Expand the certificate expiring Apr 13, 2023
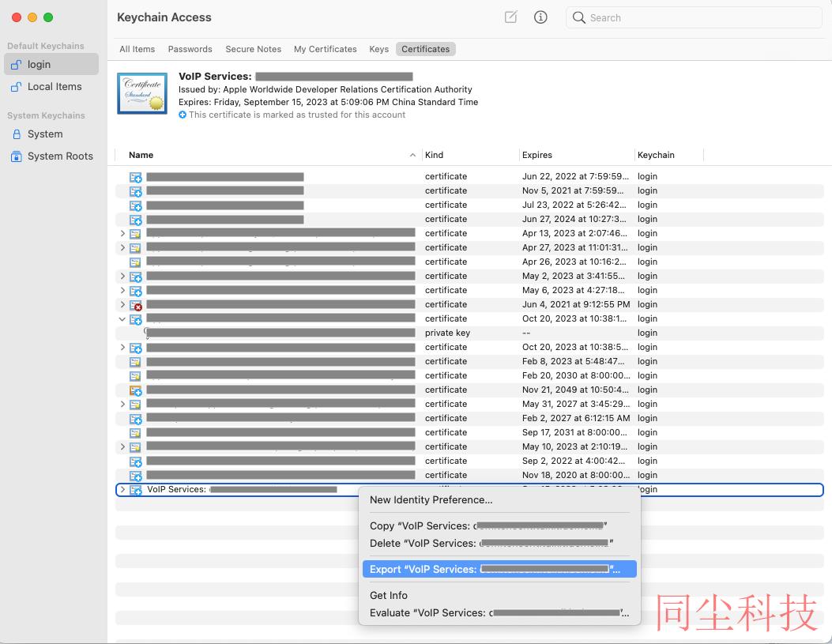 (122, 233)
